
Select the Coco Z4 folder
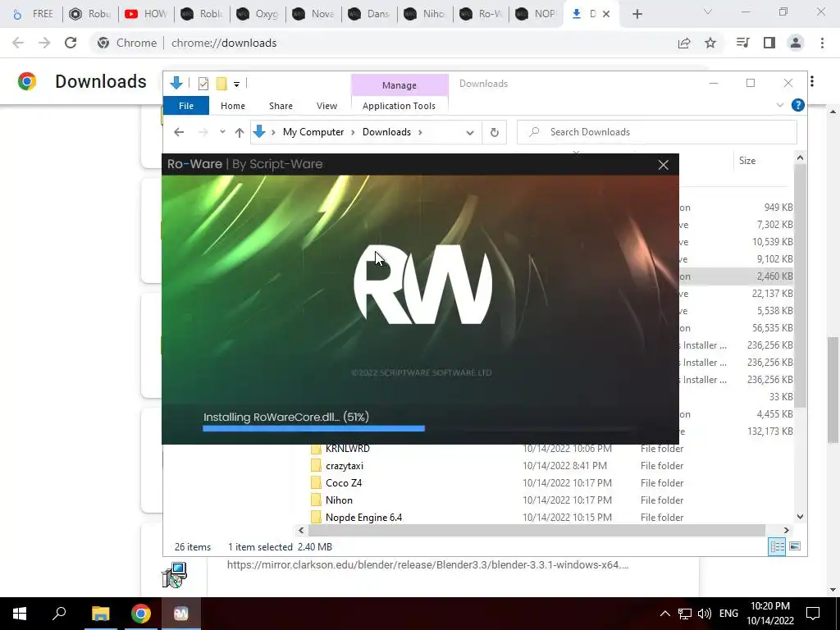pos(344,482)
